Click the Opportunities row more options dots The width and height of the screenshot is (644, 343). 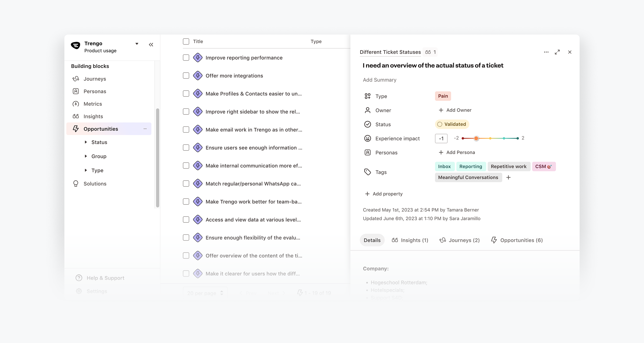tap(145, 129)
